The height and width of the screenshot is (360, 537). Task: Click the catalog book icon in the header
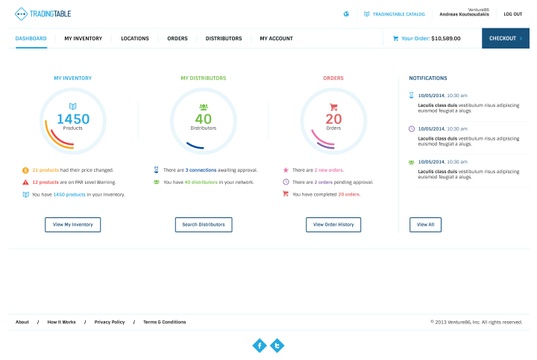coord(366,14)
